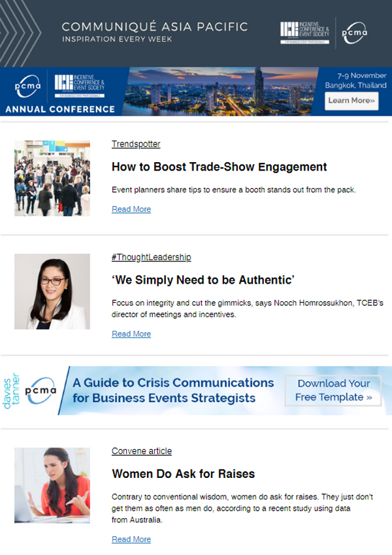Viewport: 392px width, 555px height.
Task: Open the Convene article category link
Action: [141, 451]
